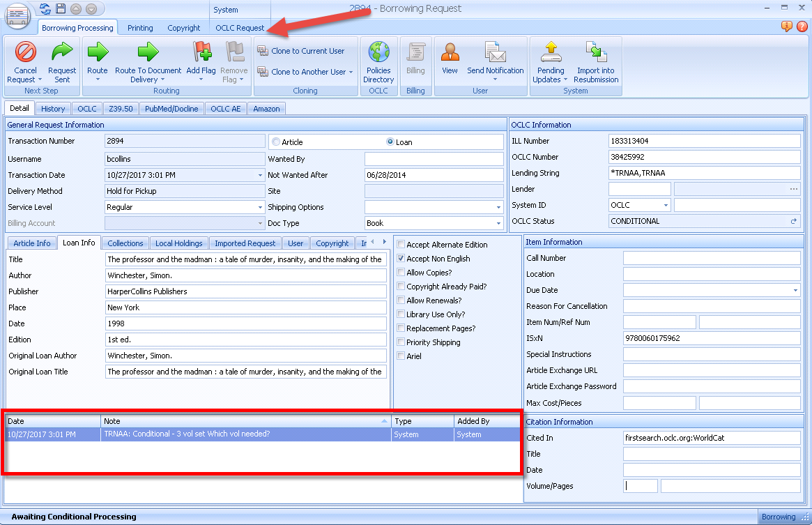Open Billing for this request

tap(416, 61)
